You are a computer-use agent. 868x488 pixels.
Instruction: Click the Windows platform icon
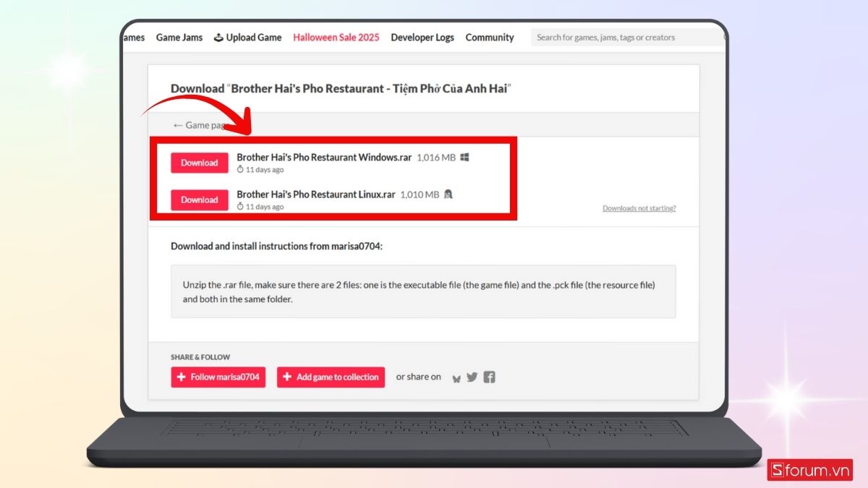[465, 157]
